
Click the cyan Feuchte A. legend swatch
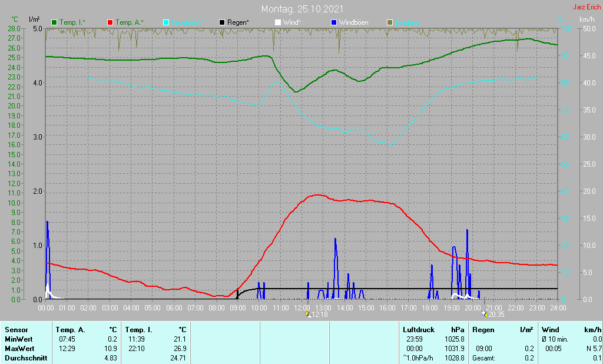[166, 22]
